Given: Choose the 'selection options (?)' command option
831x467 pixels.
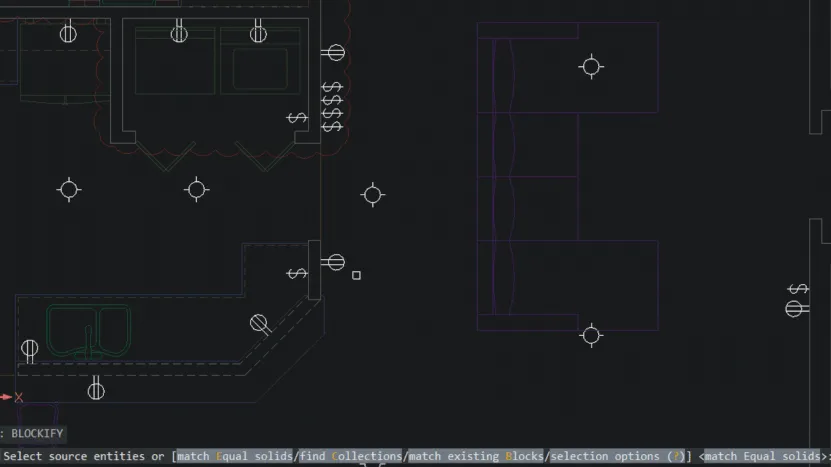Looking at the screenshot, I should coord(618,456).
